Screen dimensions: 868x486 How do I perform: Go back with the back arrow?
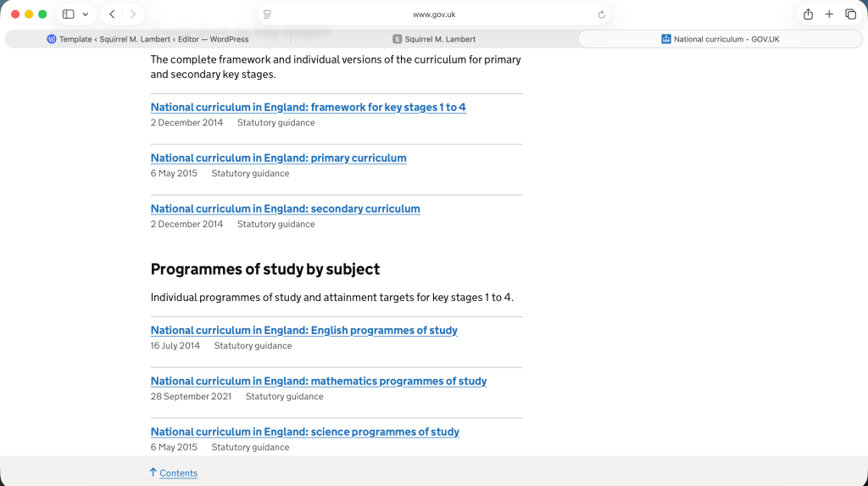pos(112,14)
